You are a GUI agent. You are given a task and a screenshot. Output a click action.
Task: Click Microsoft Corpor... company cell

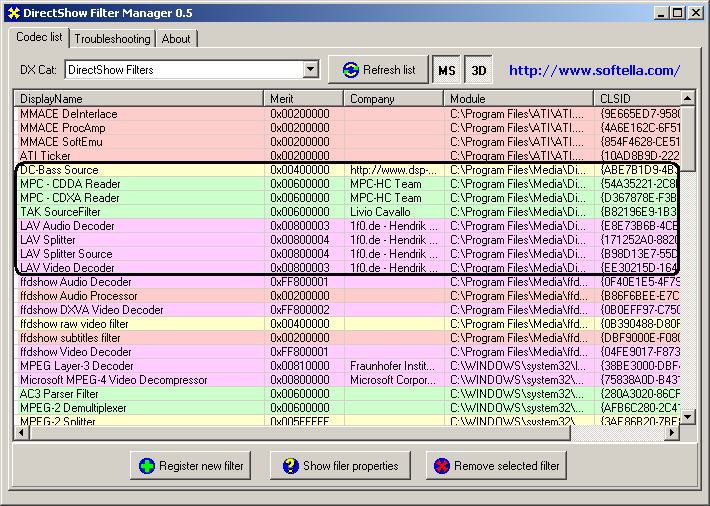coord(393,380)
